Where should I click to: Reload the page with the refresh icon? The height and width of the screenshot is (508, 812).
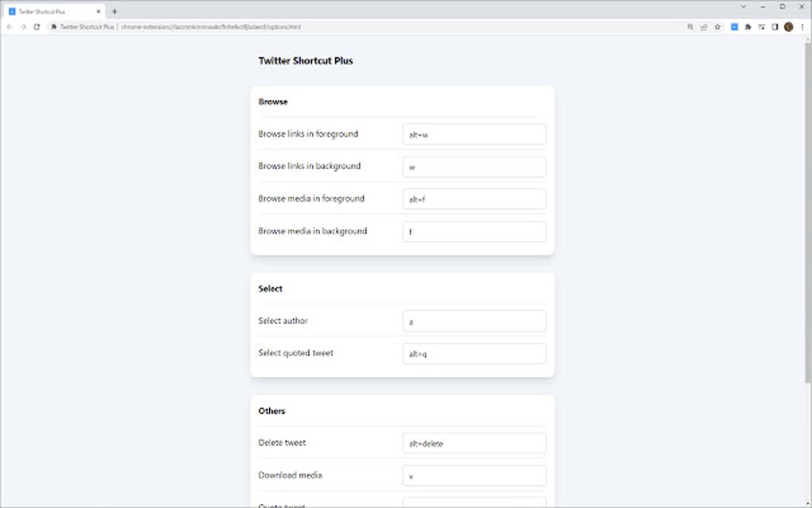(37, 27)
